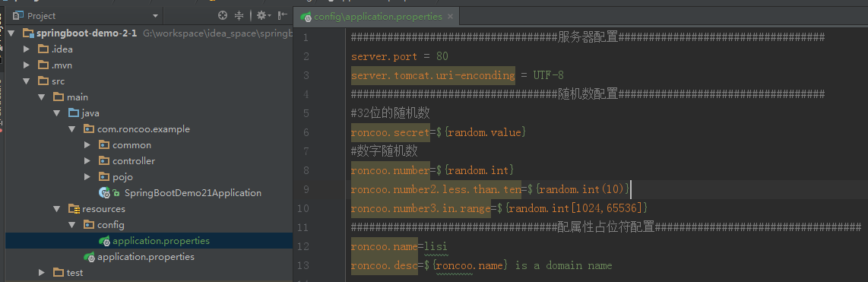The image size is (868, 282).
Task: Collapse the resources folder
Action: [57, 210]
